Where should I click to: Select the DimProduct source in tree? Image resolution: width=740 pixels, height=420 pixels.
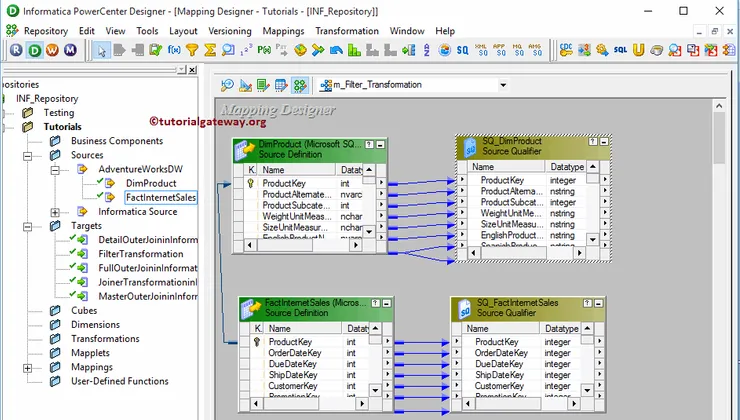[x=151, y=184]
